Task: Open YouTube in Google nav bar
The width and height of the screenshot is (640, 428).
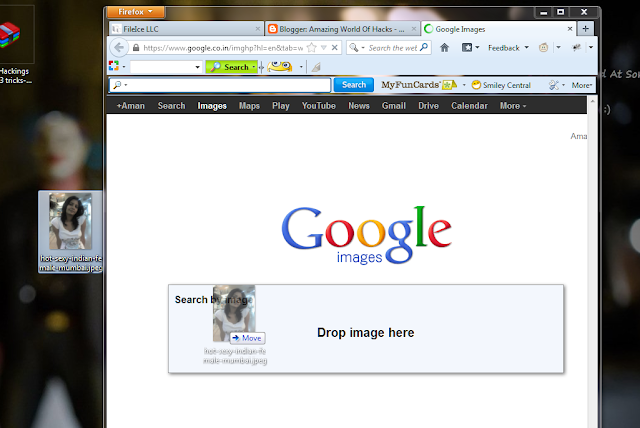Action: click(x=319, y=106)
